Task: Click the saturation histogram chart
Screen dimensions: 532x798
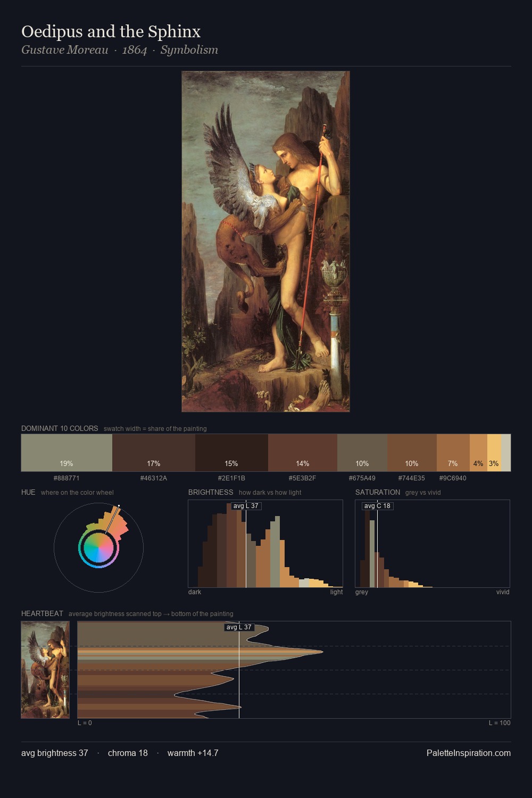Action: click(433, 544)
